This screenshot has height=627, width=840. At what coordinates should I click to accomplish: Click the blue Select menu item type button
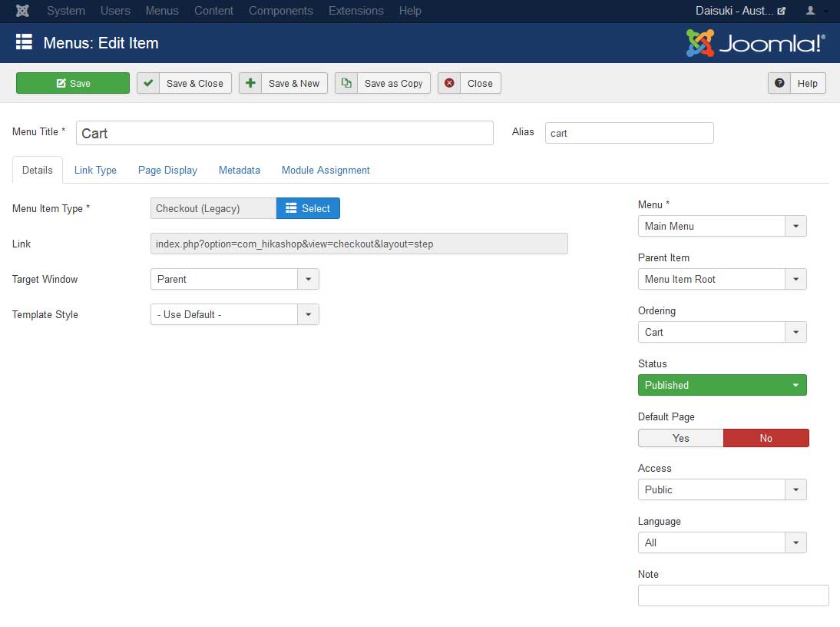pyautogui.click(x=308, y=208)
